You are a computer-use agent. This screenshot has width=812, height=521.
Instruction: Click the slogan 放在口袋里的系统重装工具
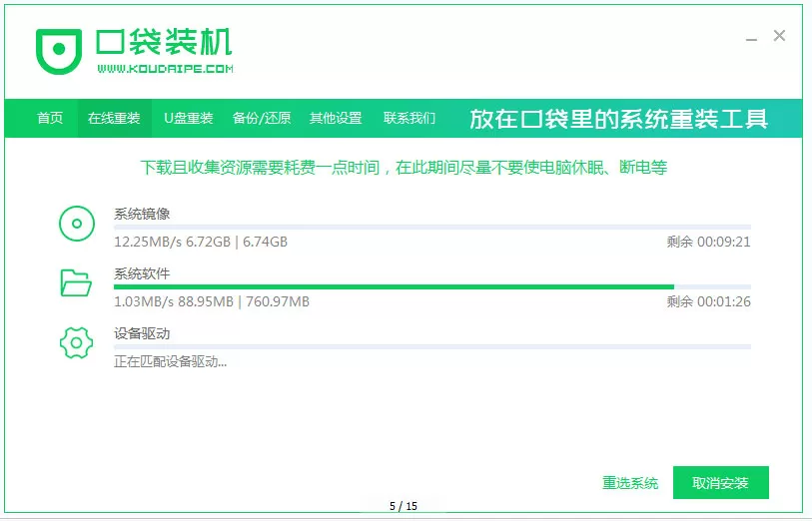pyautogui.click(x=618, y=119)
